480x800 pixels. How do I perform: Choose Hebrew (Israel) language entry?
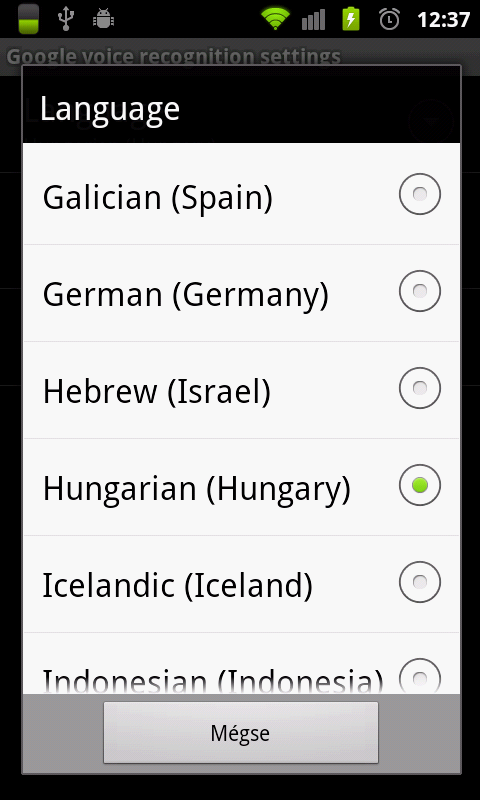click(241, 390)
